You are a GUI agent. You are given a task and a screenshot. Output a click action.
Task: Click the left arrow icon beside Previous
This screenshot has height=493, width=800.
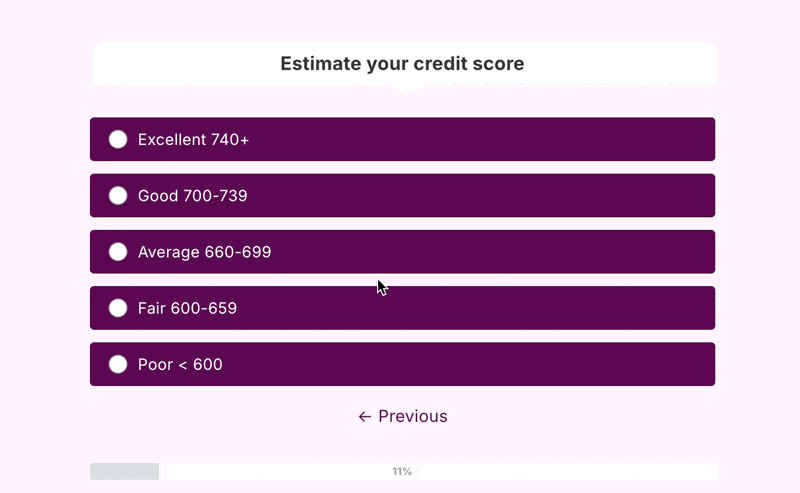click(365, 416)
